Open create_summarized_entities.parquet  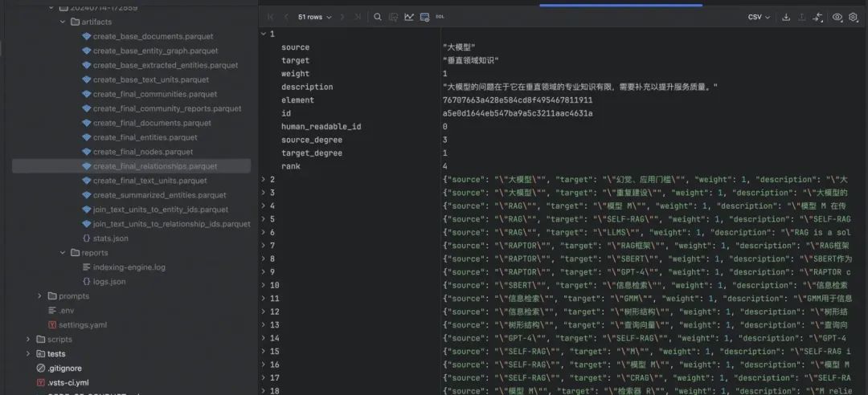click(159, 195)
